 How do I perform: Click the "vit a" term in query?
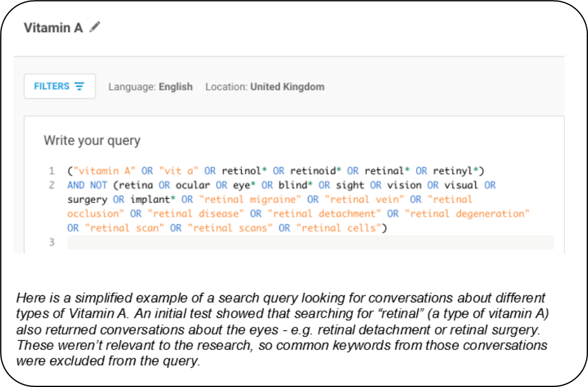coord(179,171)
